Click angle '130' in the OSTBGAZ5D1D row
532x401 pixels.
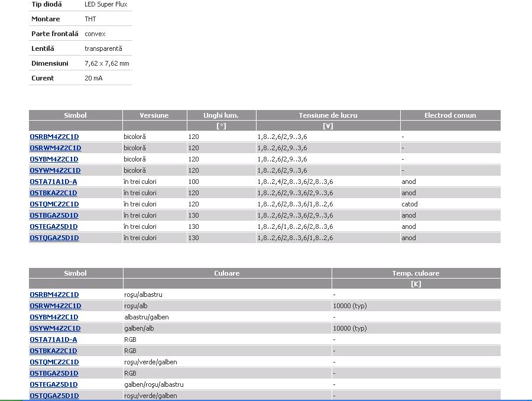(x=193, y=215)
